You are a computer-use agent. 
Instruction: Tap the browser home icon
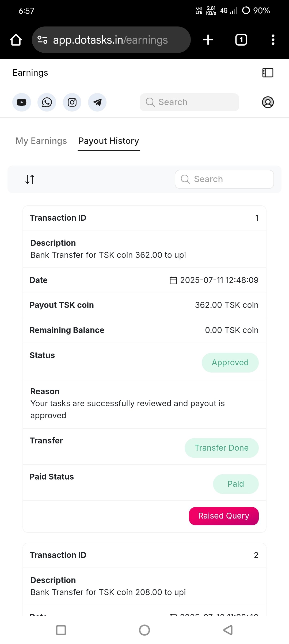pyautogui.click(x=16, y=40)
